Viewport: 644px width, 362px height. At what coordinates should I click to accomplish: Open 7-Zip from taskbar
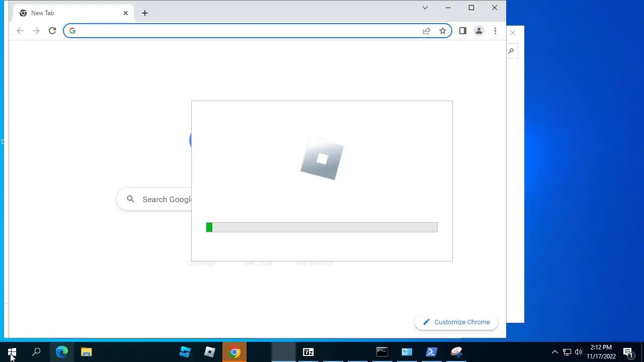(308, 352)
